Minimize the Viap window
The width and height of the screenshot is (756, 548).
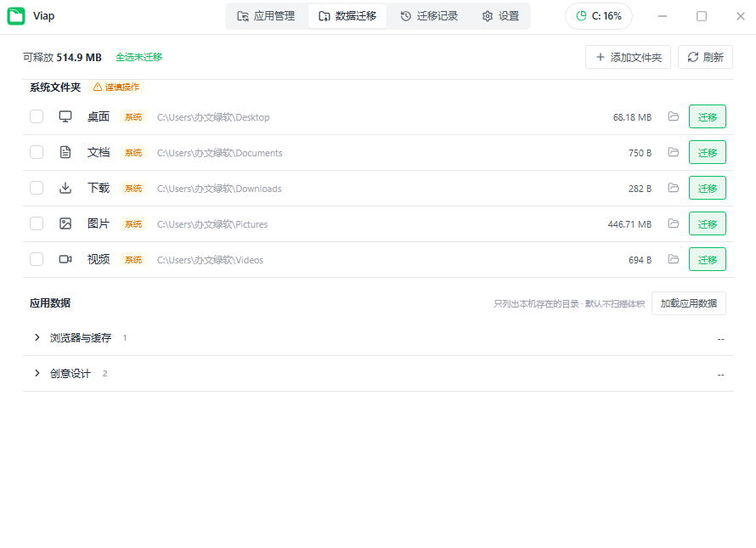(x=663, y=16)
